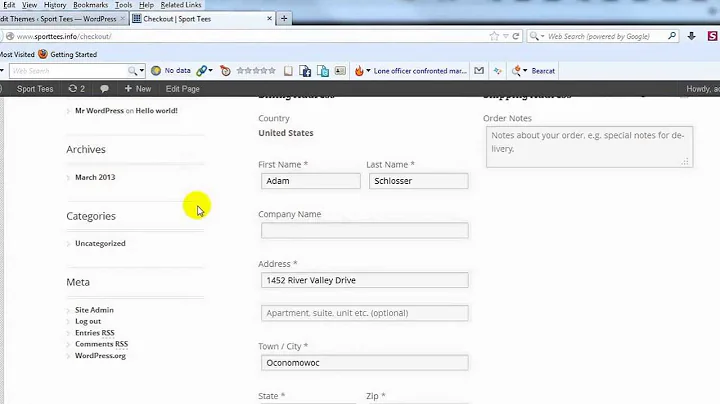Click the United States country text
Screen dimensions: 720x404
tap(286, 133)
